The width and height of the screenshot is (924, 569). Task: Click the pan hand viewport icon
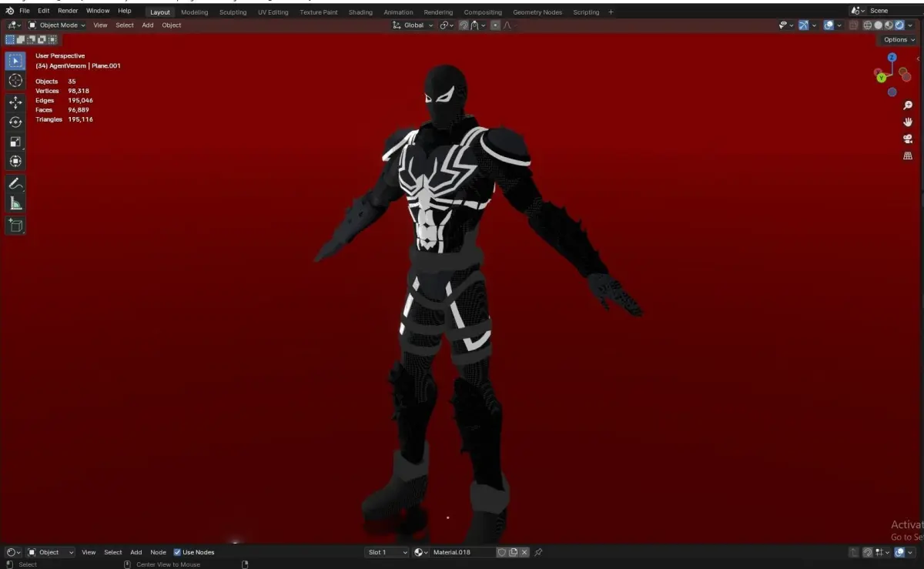click(908, 122)
